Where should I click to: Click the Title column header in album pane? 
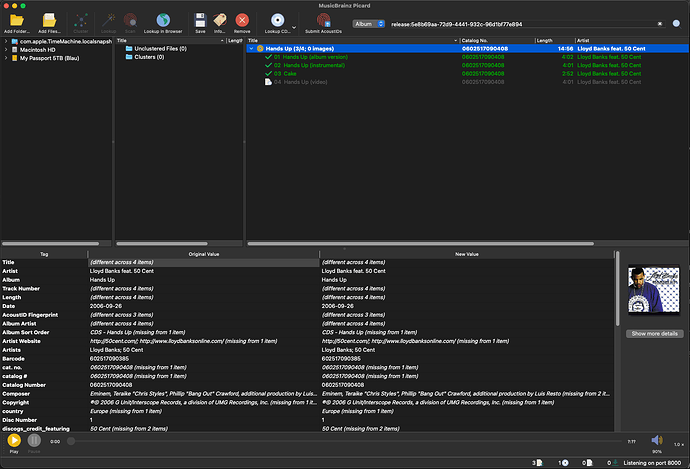pos(353,40)
